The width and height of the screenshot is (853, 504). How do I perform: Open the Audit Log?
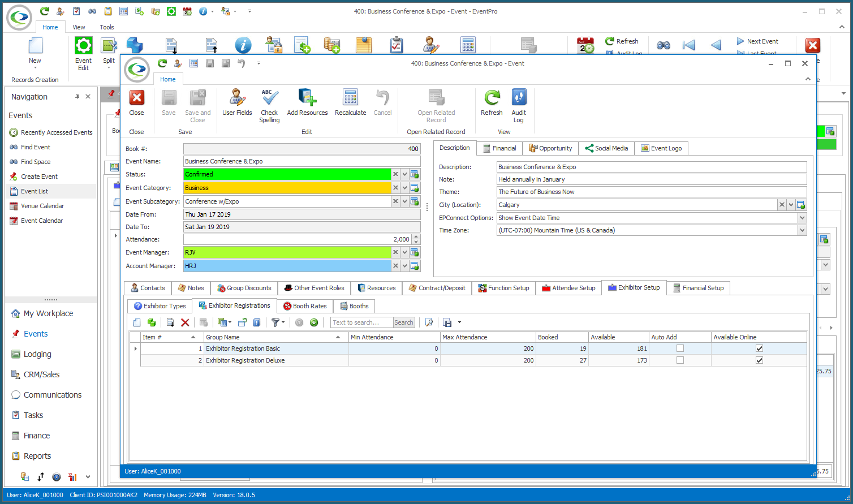tap(519, 106)
